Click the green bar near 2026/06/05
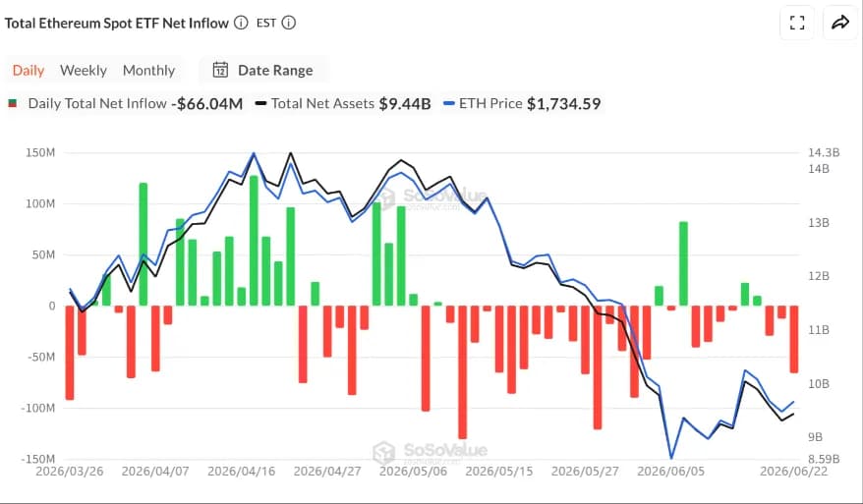Image resolution: width=863 pixels, height=504 pixels. click(683, 263)
